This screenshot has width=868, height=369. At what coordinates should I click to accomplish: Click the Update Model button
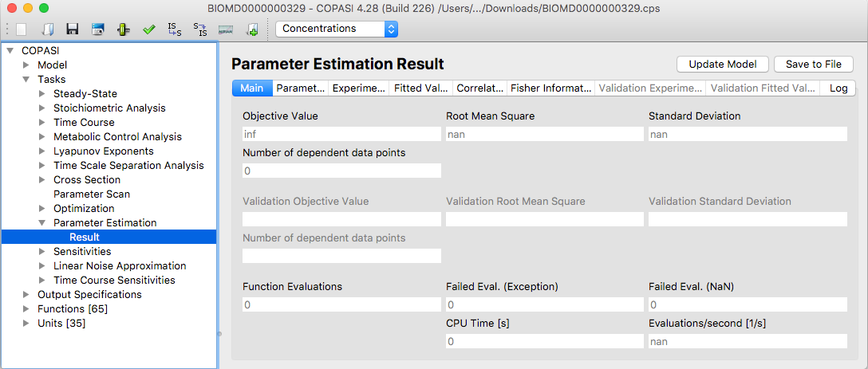point(723,65)
